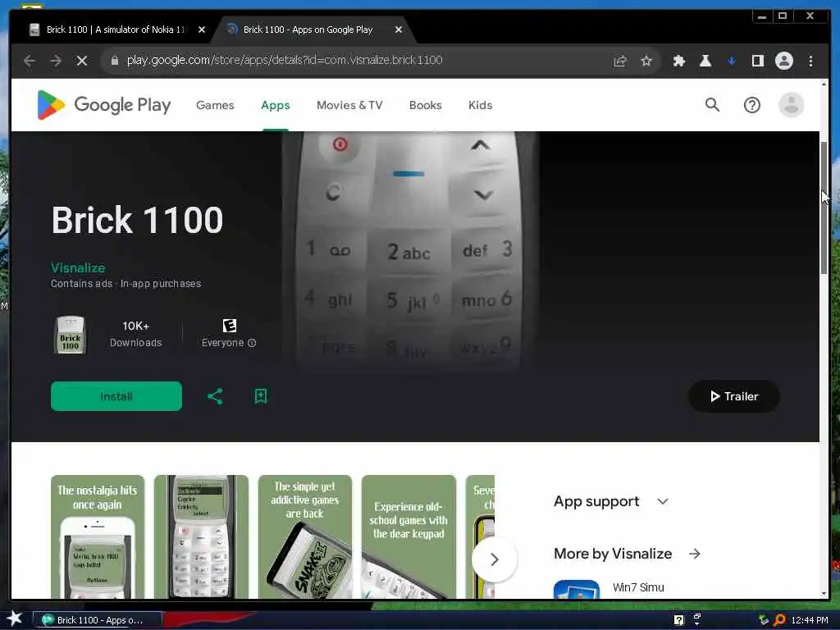Open 'simple yet addictive games' screenshot
Screen dimensions: 840x630
[305, 536]
